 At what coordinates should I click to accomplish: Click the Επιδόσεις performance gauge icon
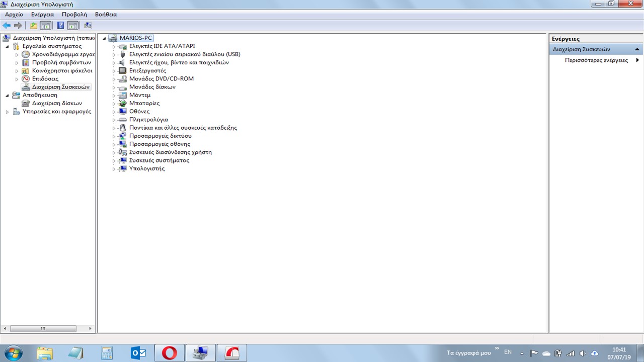click(26, 79)
